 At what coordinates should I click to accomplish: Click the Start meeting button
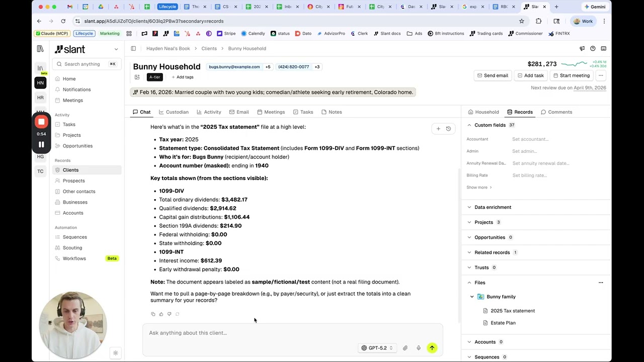(571, 75)
